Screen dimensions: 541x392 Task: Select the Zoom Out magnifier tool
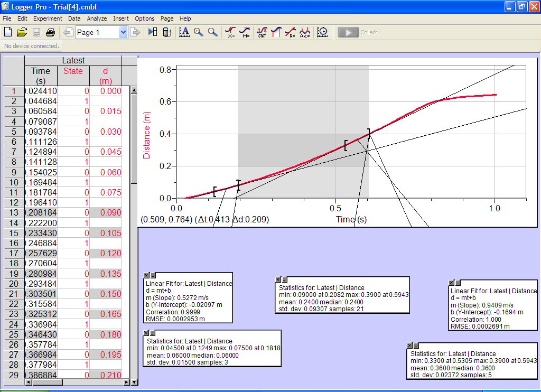point(213,32)
